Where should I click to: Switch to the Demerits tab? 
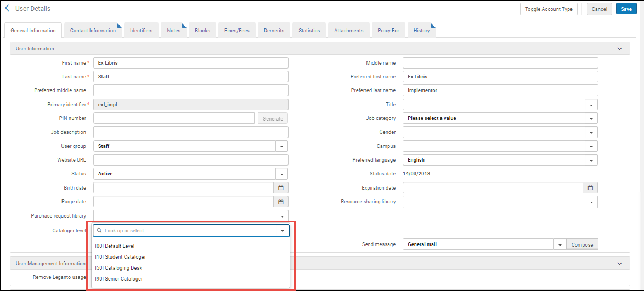[274, 30]
